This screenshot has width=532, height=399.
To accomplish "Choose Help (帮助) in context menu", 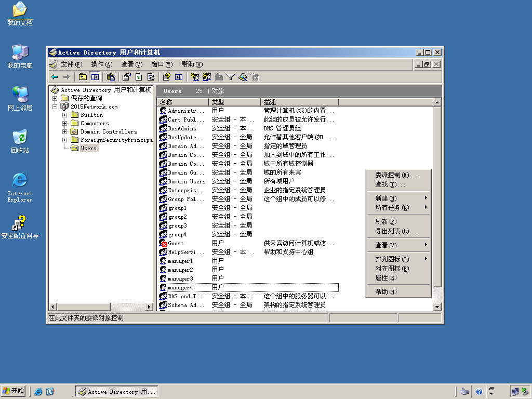I will coord(398,292).
